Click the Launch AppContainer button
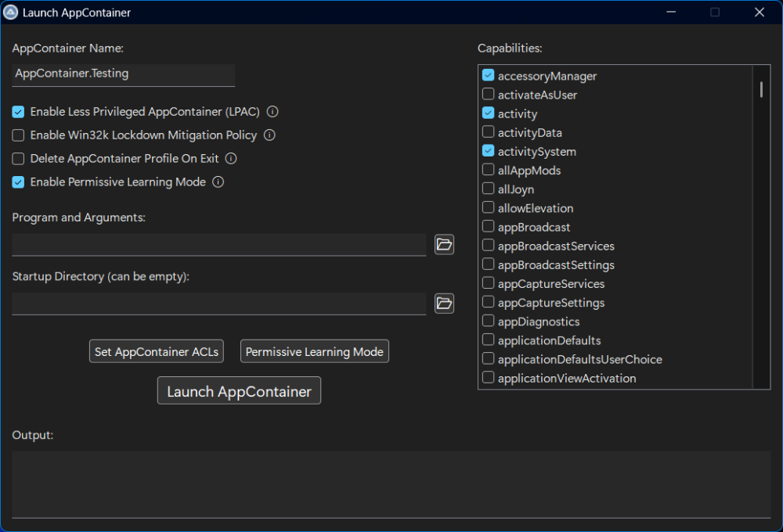783x532 pixels. [x=239, y=391]
